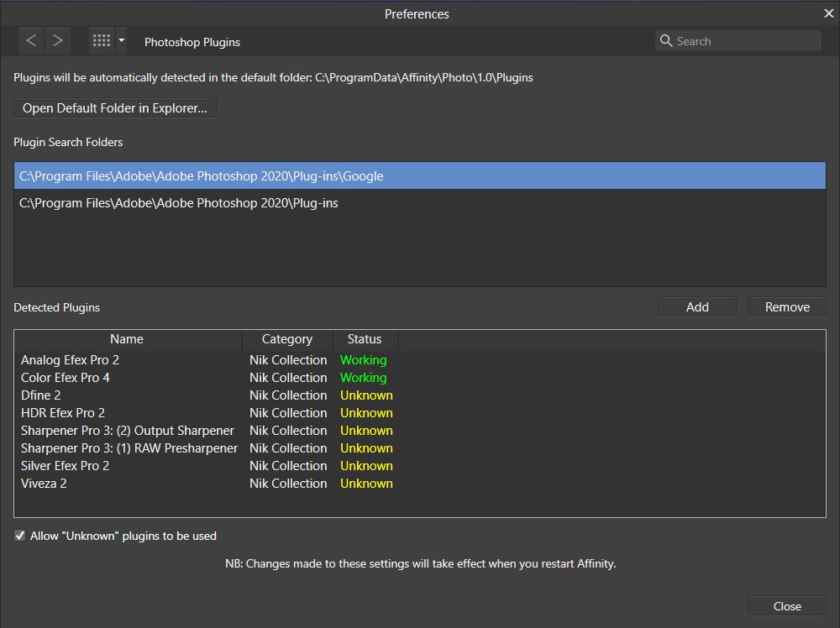Go back with the left arrow
840x628 pixels.
31,40
